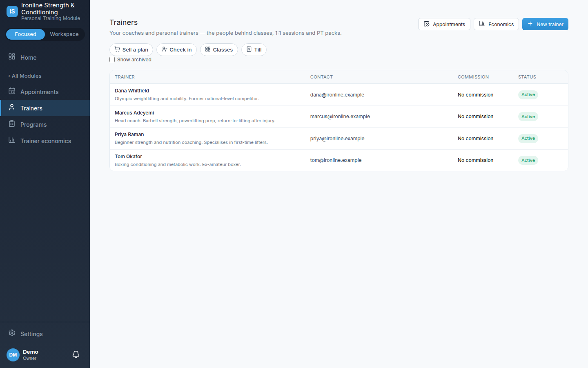Viewport: 588px width, 368px height.
Task: Open notifications bell icon
Action: click(76, 355)
